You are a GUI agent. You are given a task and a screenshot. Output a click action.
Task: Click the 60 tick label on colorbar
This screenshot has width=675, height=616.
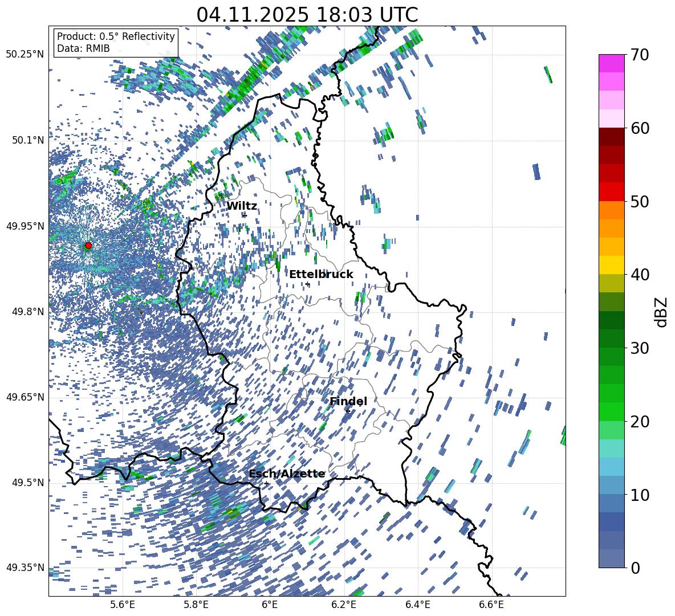click(641, 128)
